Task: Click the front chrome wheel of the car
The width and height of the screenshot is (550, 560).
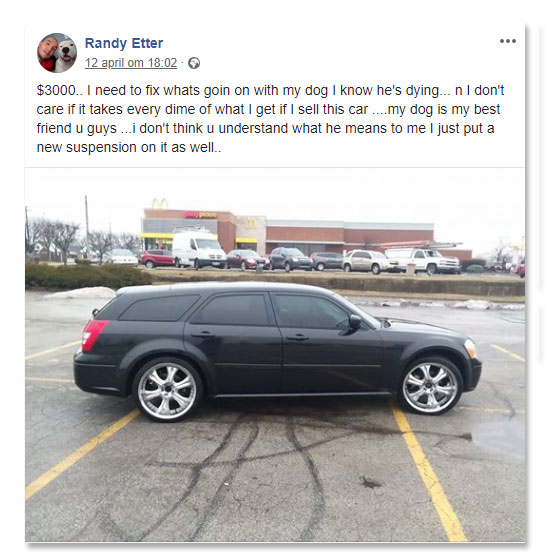Action: coord(430,388)
